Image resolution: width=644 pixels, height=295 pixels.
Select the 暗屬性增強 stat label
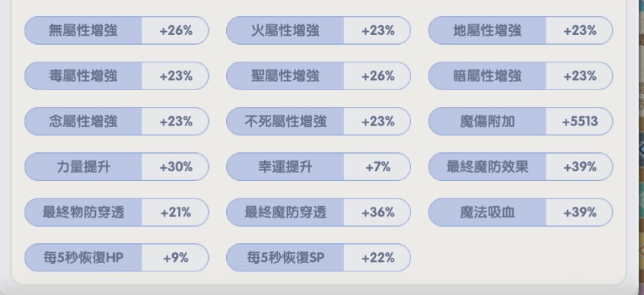click(x=487, y=76)
